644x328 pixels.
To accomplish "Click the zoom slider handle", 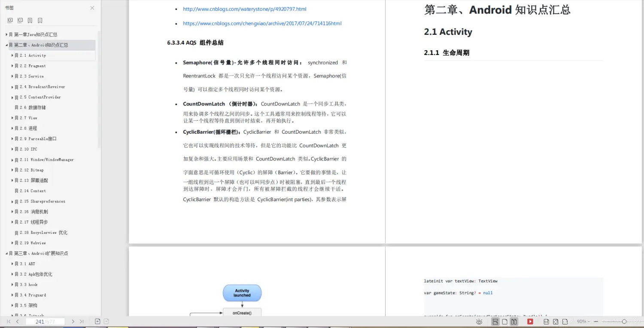I will coord(624,322).
